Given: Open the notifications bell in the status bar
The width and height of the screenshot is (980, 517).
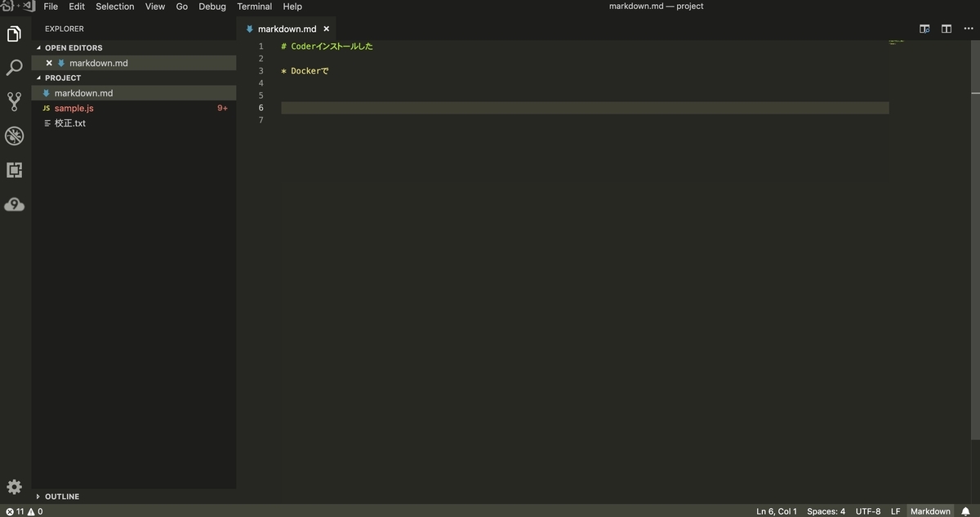Looking at the screenshot, I should [x=965, y=511].
